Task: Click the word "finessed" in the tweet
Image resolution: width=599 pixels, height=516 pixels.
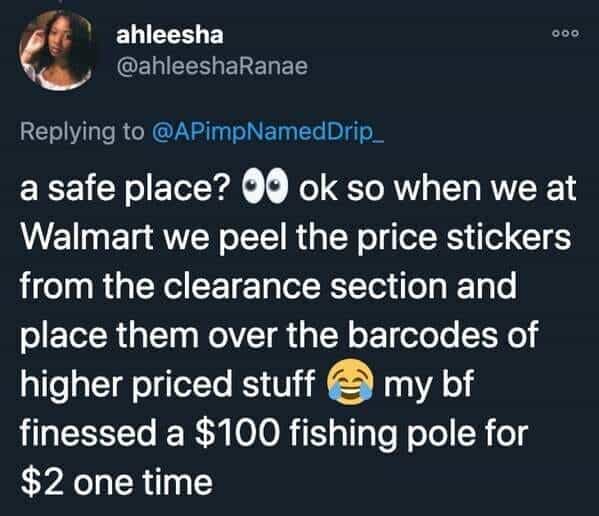Action: pyautogui.click(x=88, y=433)
